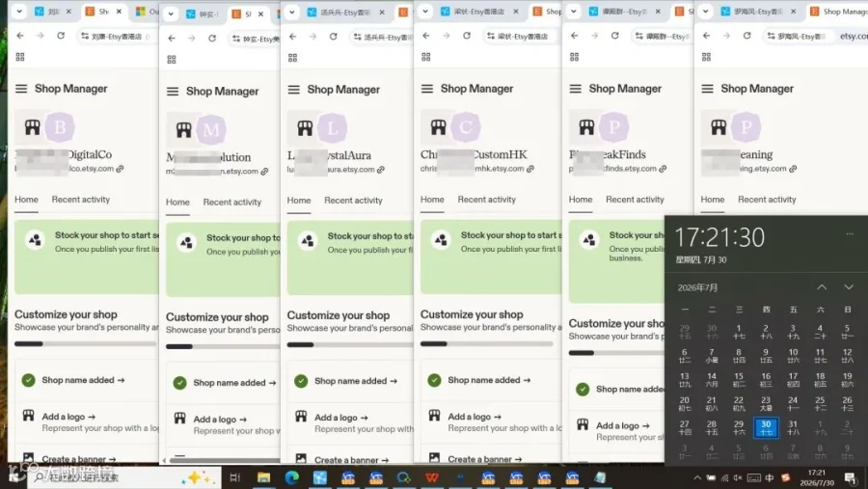
Task: Open Task View on the taskbar
Action: click(234, 477)
